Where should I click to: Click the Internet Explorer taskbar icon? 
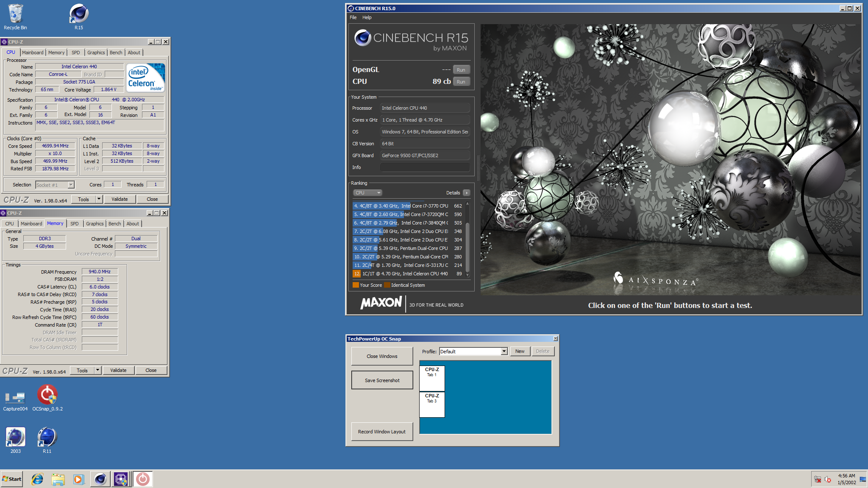tap(37, 479)
